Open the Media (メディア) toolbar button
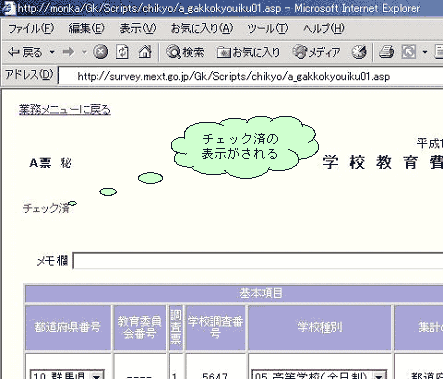The image size is (443, 379). coord(317,52)
